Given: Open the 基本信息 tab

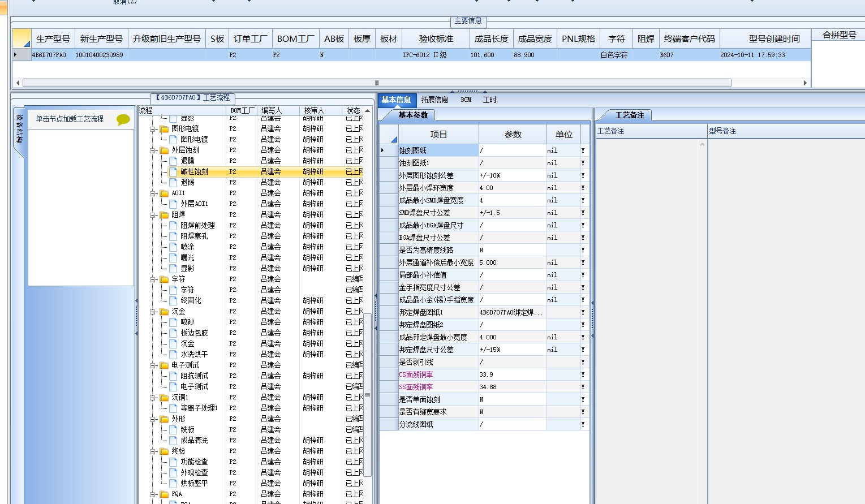Looking at the screenshot, I should pos(397,100).
